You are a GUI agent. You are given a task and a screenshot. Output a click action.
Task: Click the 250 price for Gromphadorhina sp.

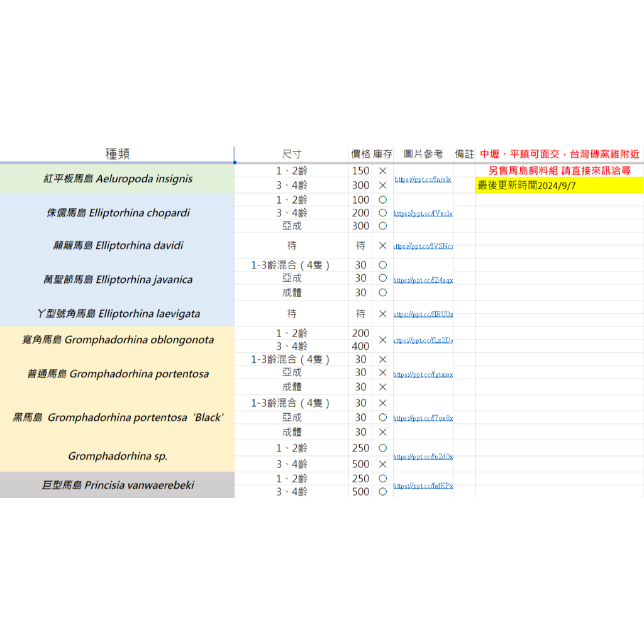[x=360, y=448]
